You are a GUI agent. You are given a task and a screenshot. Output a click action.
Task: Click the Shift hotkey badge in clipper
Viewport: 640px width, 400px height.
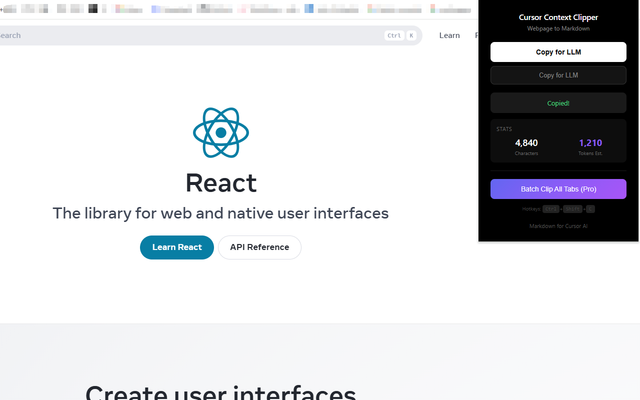[x=573, y=209]
